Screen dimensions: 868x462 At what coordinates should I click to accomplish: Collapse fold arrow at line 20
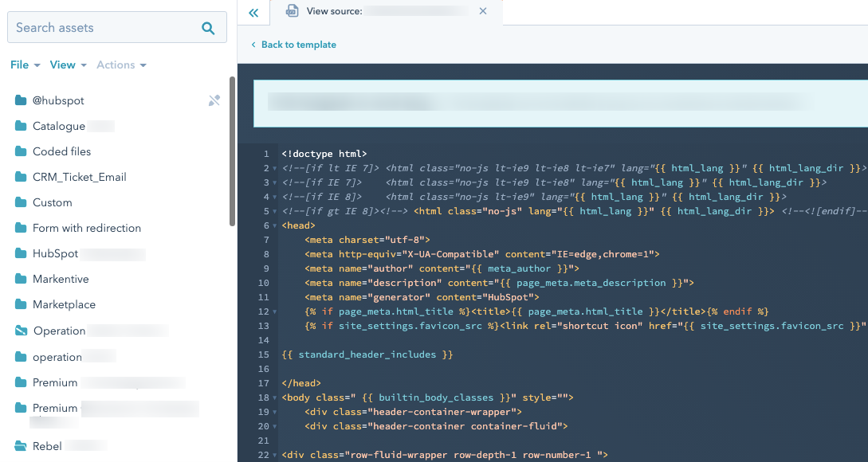point(274,427)
